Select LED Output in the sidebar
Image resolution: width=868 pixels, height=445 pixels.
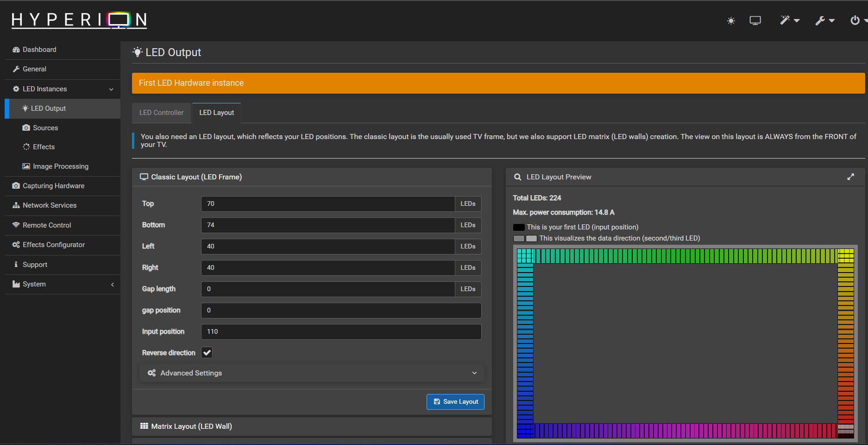(x=63, y=108)
